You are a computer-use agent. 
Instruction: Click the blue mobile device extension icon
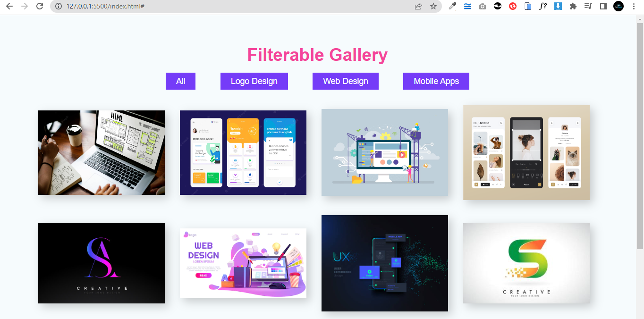coord(528,6)
